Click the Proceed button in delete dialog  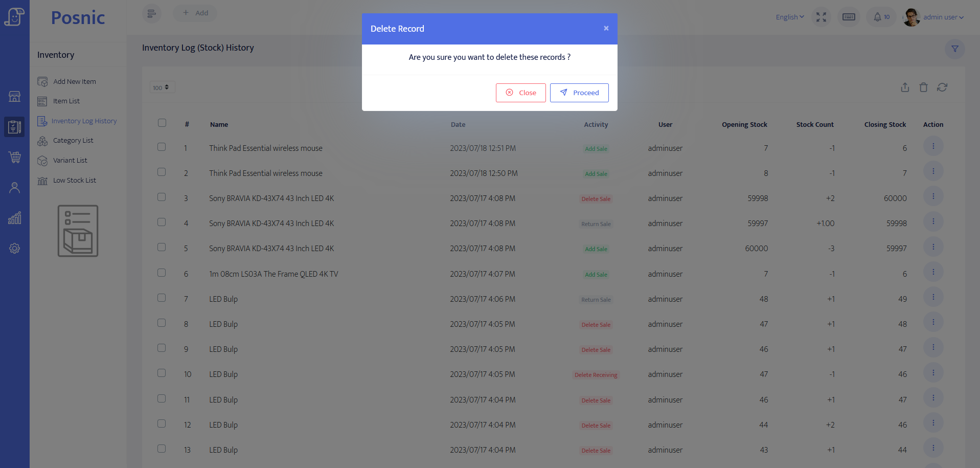pos(579,93)
